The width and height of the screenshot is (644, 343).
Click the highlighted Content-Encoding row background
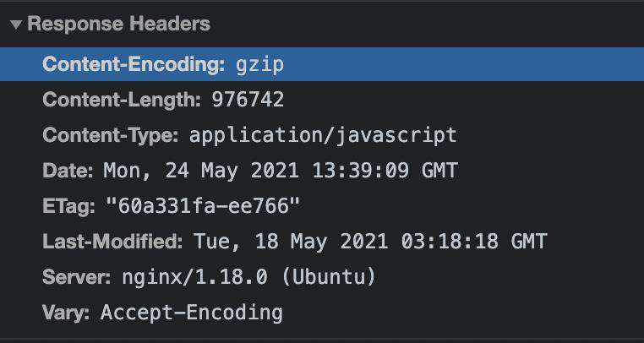(x=322, y=64)
